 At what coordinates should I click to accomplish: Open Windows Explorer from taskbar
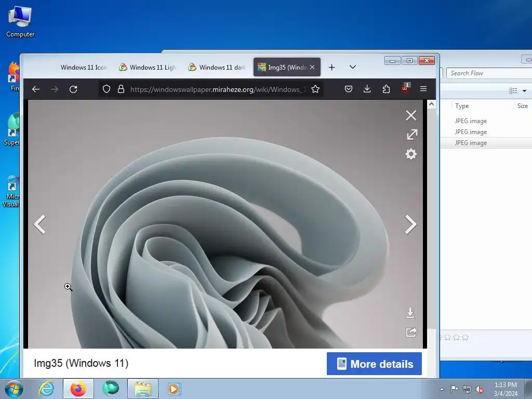coord(143,389)
